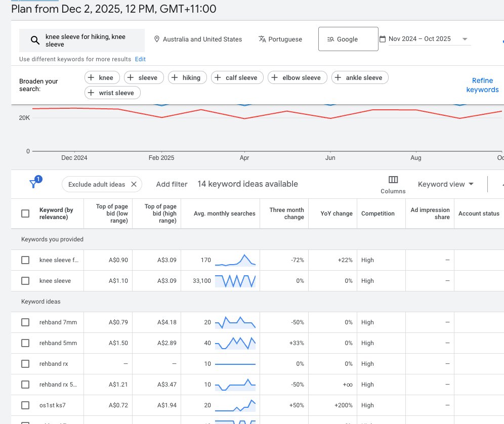
Task: Add 'wrist sleeve' to the search
Action: (112, 93)
